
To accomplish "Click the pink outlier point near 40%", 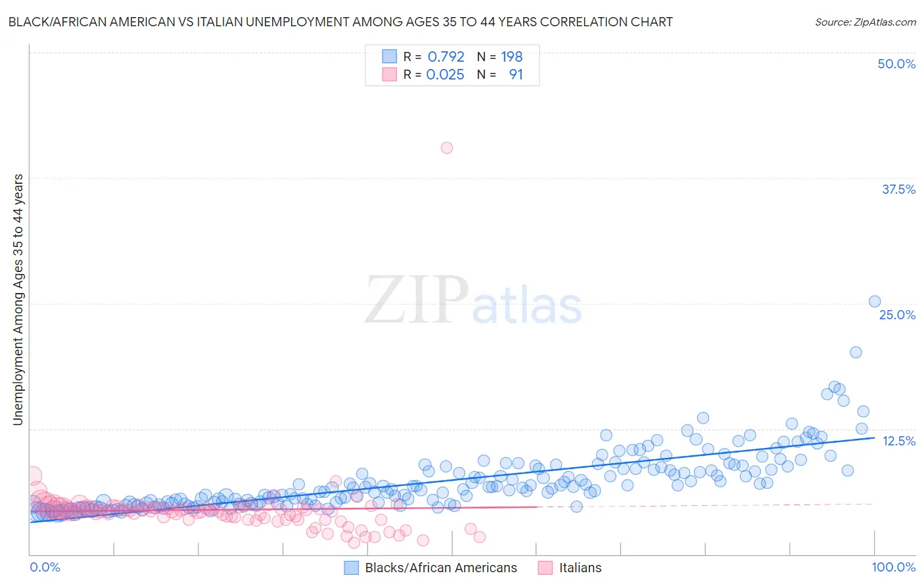I will 447,148.
